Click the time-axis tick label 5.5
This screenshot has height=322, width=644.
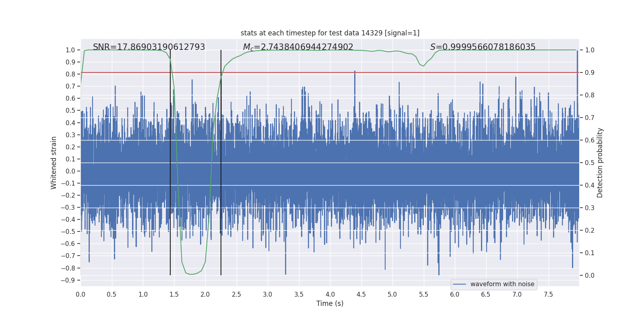[423, 294]
